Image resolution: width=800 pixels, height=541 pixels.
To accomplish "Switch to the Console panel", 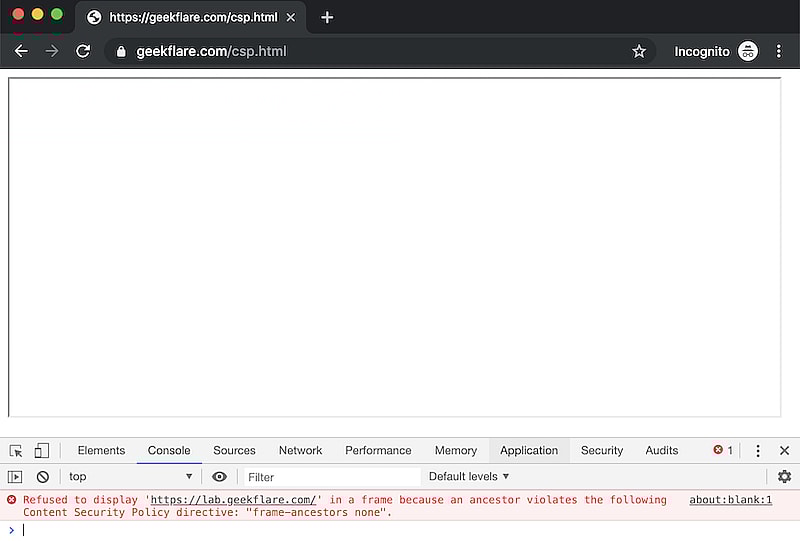I will click(x=169, y=451).
